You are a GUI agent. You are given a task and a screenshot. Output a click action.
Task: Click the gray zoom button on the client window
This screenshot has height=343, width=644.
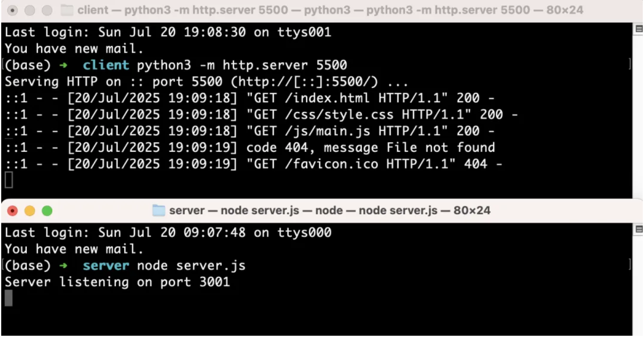47,10
